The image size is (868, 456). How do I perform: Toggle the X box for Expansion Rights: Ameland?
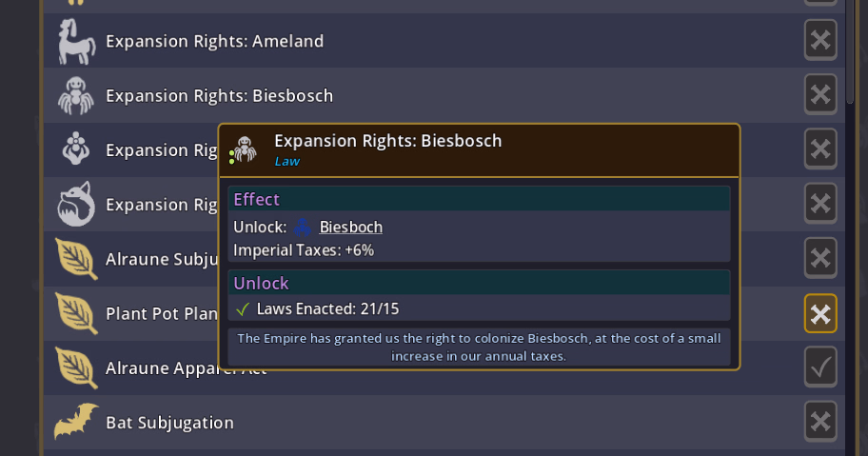coord(820,41)
